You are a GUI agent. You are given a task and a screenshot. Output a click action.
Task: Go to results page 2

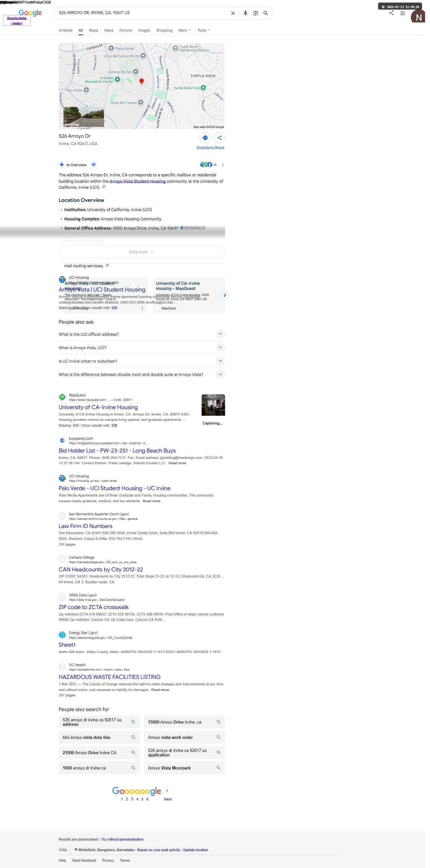[x=127, y=799]
